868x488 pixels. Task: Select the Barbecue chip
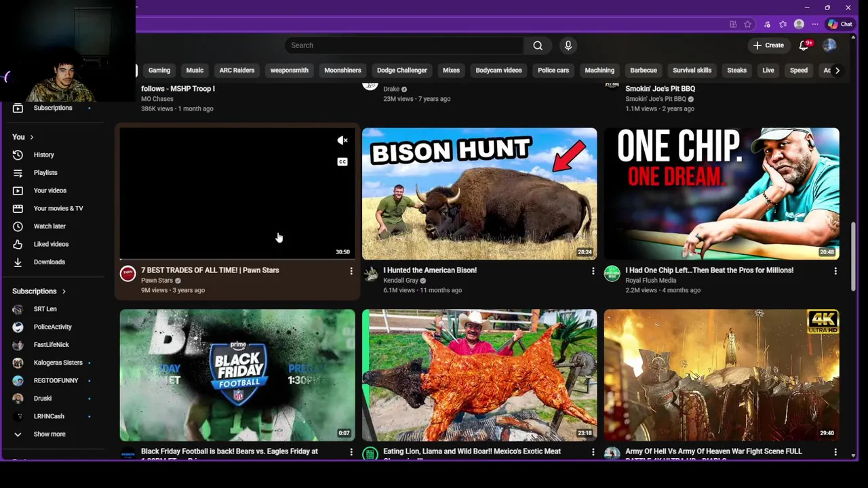click(x=644, y=70)
